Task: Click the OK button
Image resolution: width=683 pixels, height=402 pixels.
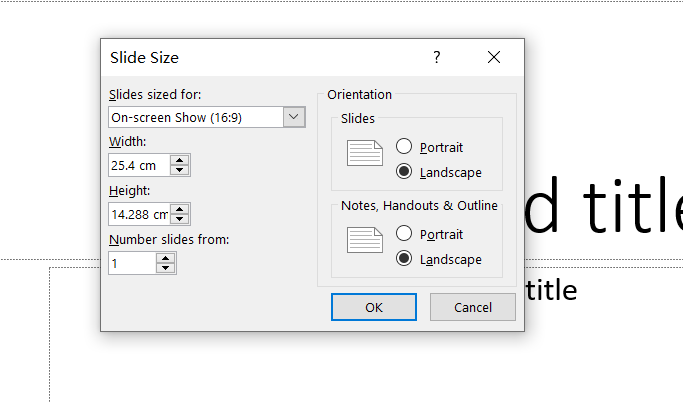Action: [373, 307]
